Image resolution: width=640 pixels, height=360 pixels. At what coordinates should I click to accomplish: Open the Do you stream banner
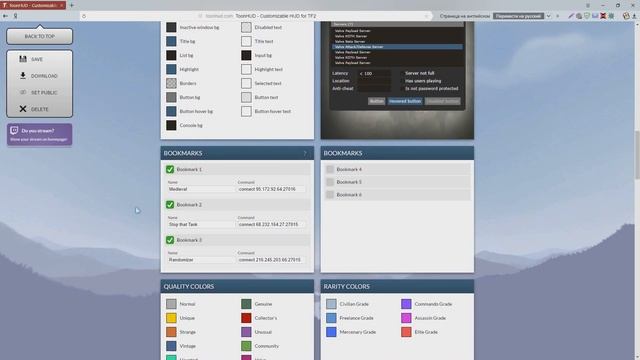tap(40, 135)
